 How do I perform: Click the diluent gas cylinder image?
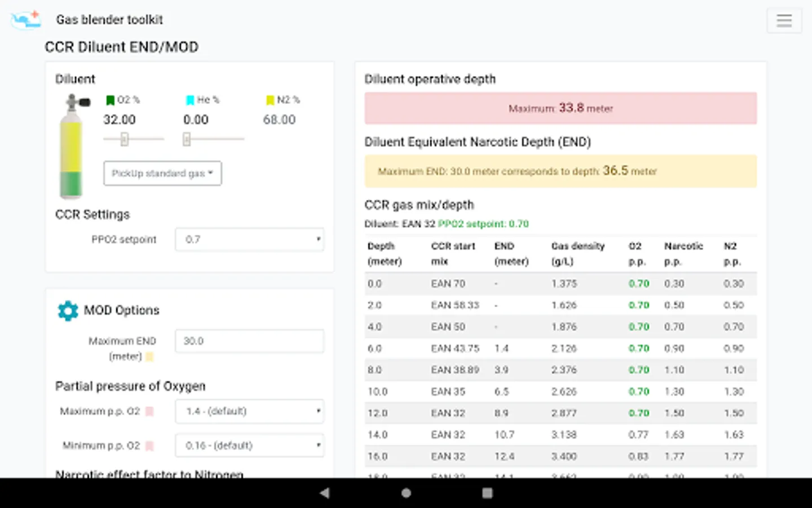click(x=73, y=146)
